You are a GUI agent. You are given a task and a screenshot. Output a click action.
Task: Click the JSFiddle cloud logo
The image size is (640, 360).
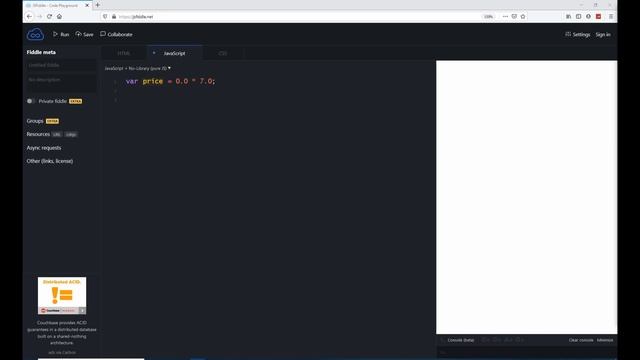35,34
